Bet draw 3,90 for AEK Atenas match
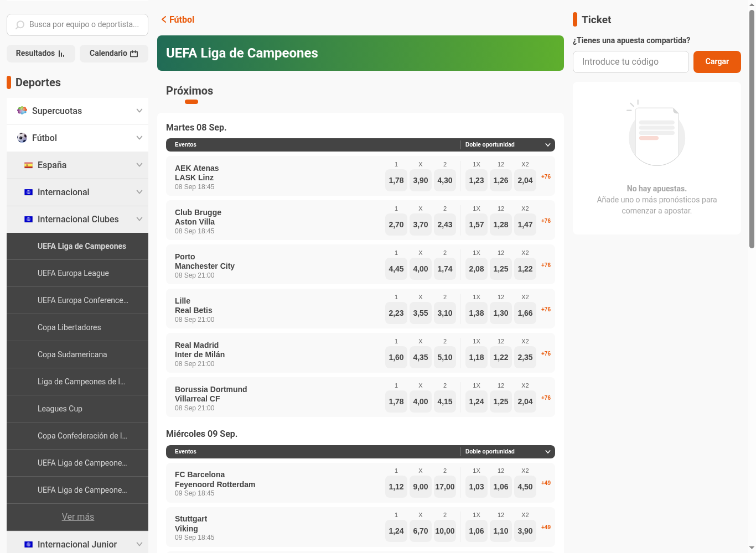 tap(421, 180)
